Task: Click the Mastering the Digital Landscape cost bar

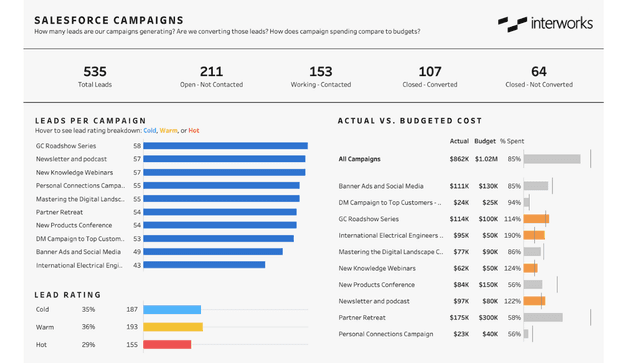Action: (x=532, y=252)
